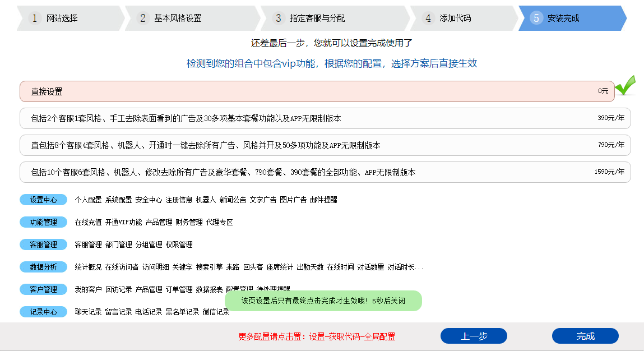Open 部门管理 link
Image resolution: width=644 pixels, height=351 pixels.
[x=118, y=244]
